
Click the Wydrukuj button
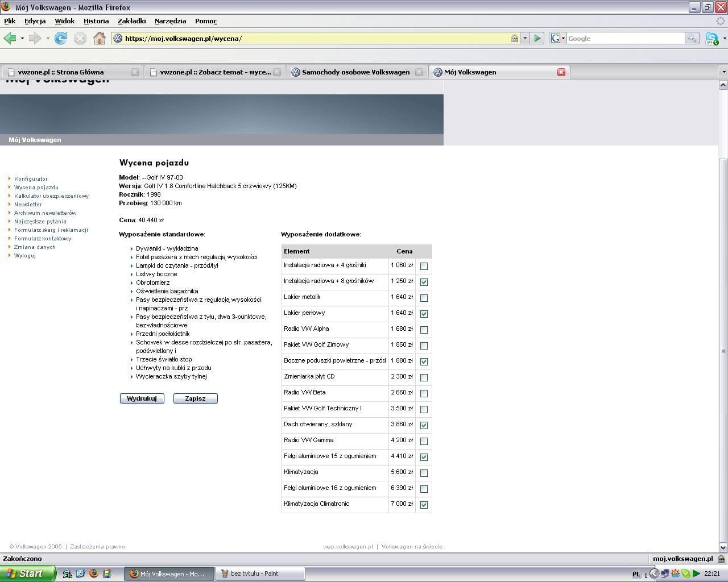click(x=142, y=398)
